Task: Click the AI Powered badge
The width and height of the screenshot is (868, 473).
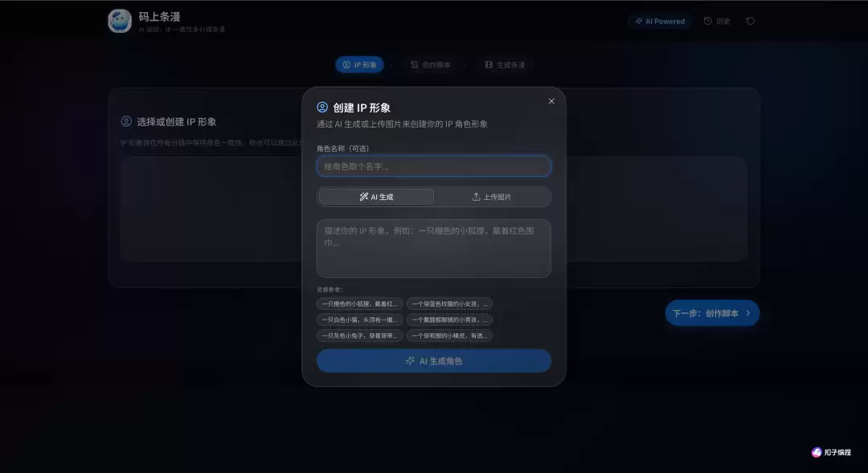Action: click(x=660, y=21)
